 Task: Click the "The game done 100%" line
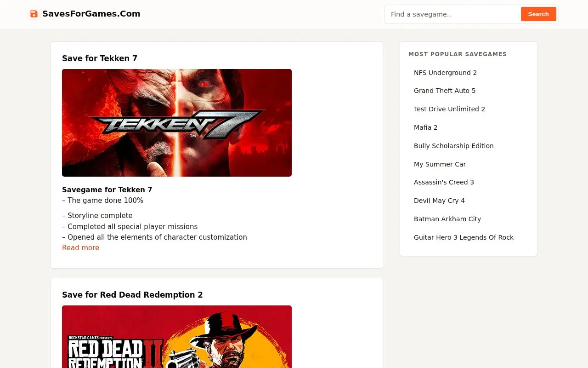coord(103,201)
